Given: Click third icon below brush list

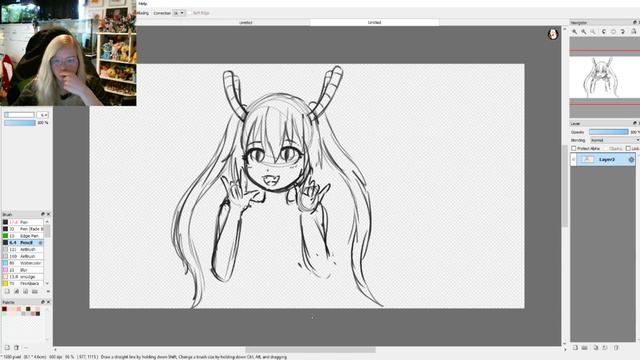Looking at the screenshot, I should (25, 291).
